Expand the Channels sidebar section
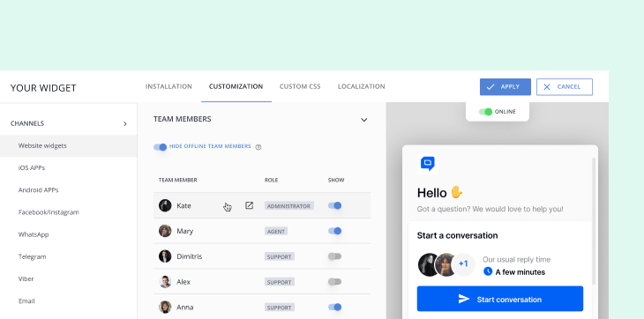The image size is (644, 319). 125,123
